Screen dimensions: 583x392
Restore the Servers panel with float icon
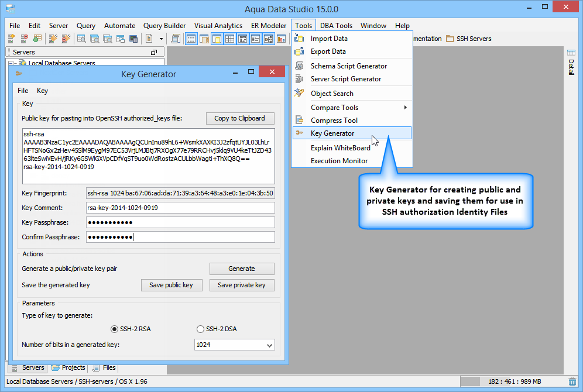[x=154, y=53]
